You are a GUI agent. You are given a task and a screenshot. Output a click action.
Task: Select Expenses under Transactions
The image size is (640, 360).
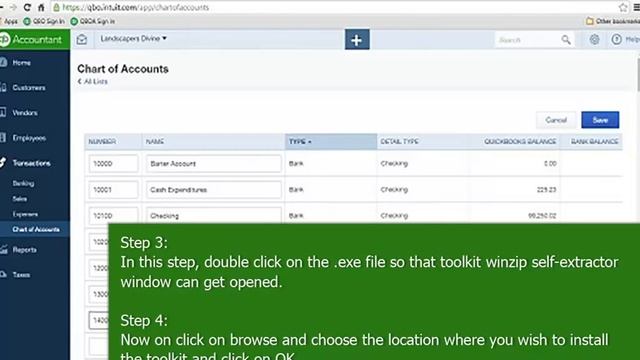(x=25, y=214)
